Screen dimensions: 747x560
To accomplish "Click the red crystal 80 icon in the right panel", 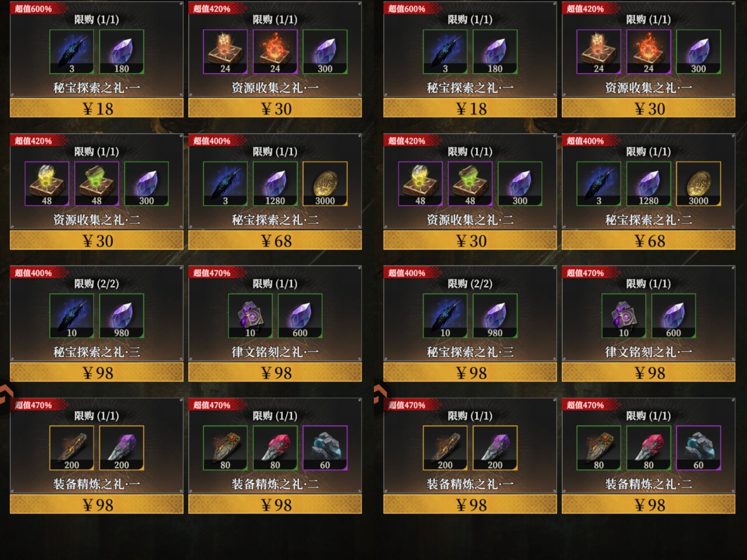I will click(x=649, y=448).
